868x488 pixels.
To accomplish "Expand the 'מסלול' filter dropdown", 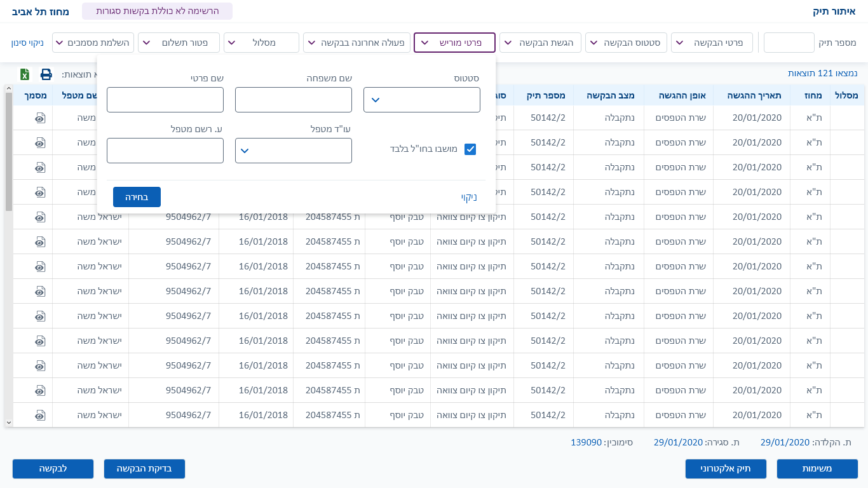I will click(x=261, y=43).
